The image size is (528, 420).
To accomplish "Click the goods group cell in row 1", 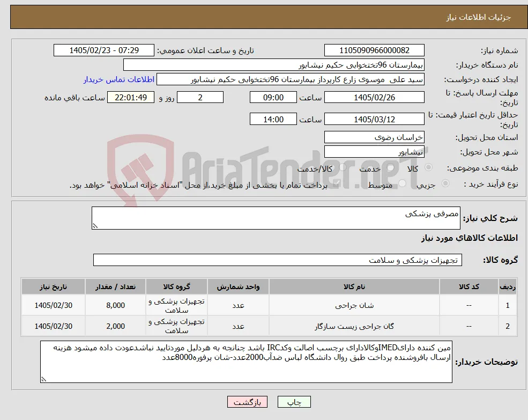I will (x=176, y=305).
